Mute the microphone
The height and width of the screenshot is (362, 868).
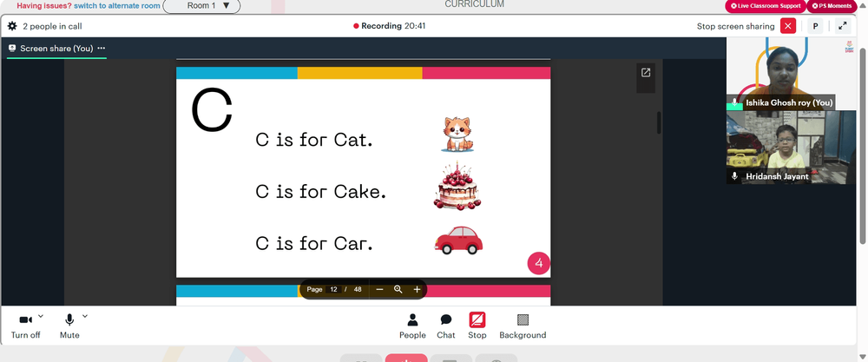pos(69,326)
